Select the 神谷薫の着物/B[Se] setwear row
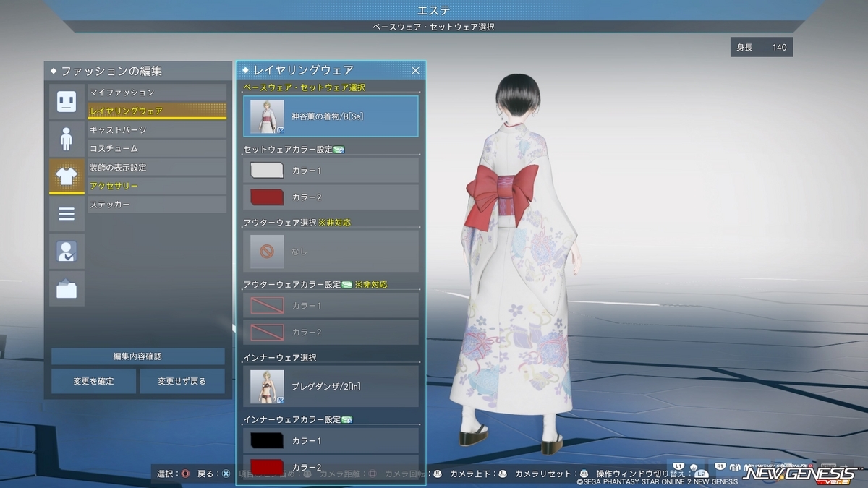The width and height of the screenshot is (868, 488). [x=331, y=116]
